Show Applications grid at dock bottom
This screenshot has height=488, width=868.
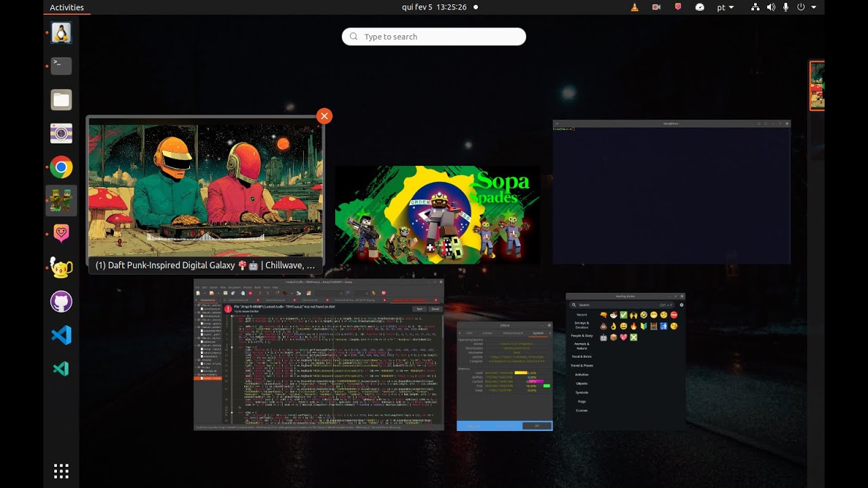click(61, 471)
